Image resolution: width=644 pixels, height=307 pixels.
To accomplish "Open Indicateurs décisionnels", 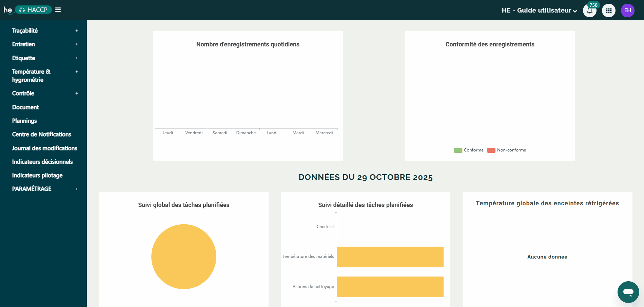I will click(42, 162).
